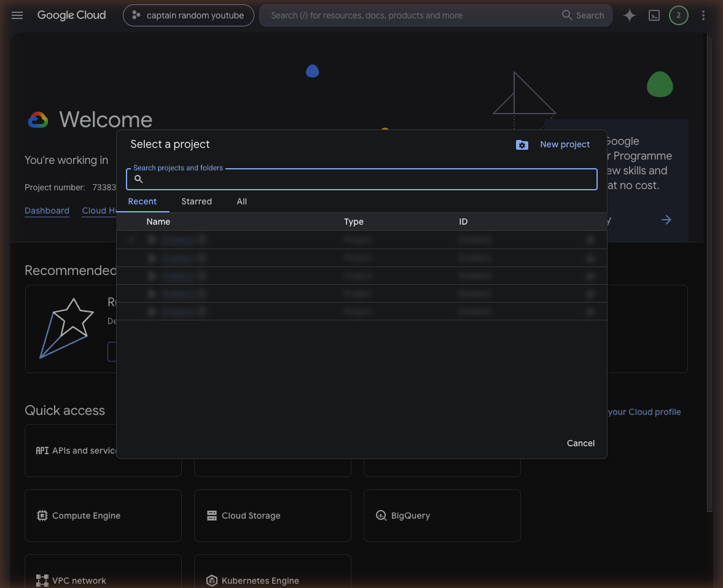Viewport: 723px width, 588px height.
Task: Open the Cloud Storage quick access card
Action: point(273,515)
